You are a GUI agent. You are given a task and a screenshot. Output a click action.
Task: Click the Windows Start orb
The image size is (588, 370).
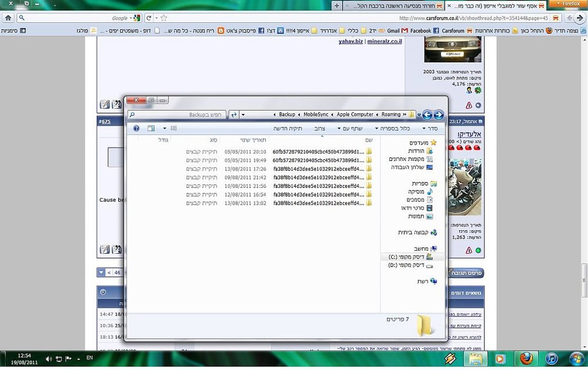[576, 359]
